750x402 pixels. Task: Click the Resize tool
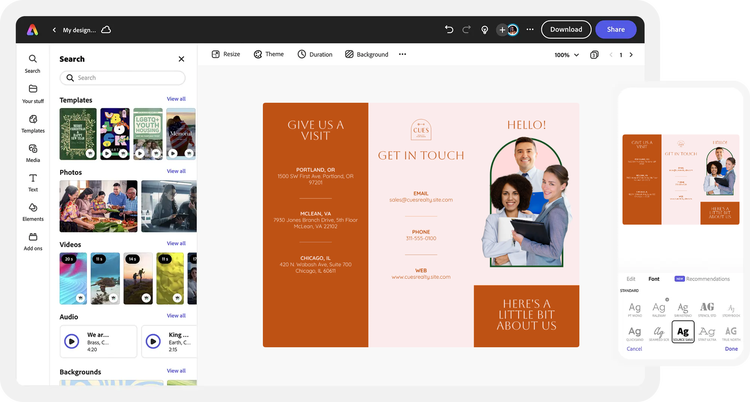pyautogui.click(x=226, y=54)
